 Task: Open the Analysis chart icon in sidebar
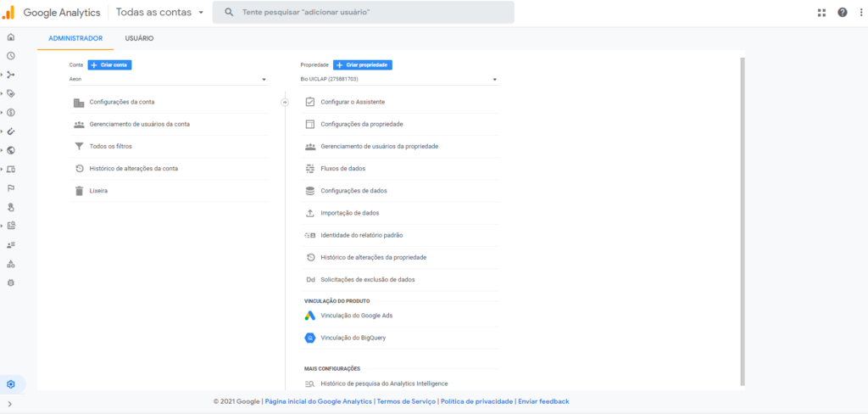click(10, 226)
